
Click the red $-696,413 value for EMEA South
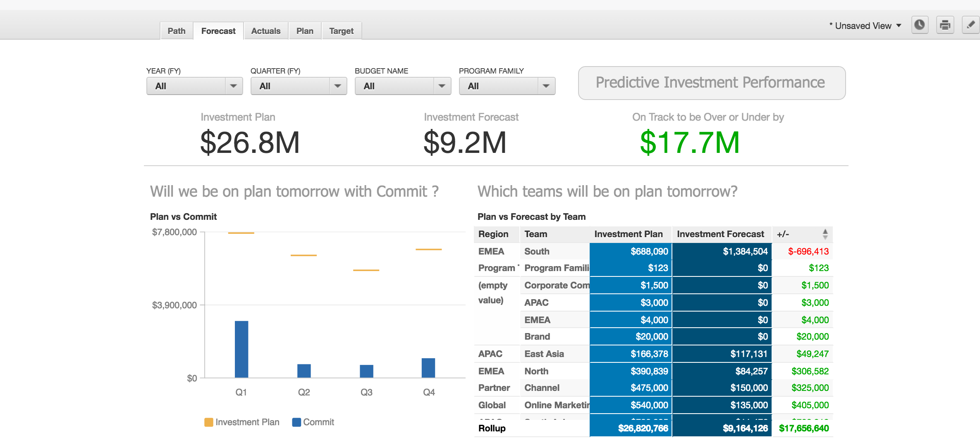808,252
